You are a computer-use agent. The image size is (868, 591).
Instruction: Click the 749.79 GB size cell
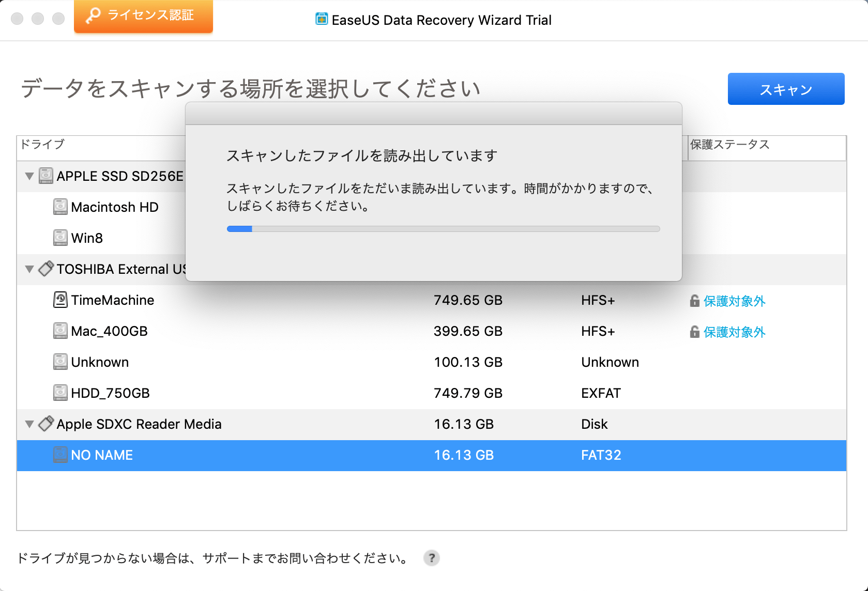(x=468, y=393)
